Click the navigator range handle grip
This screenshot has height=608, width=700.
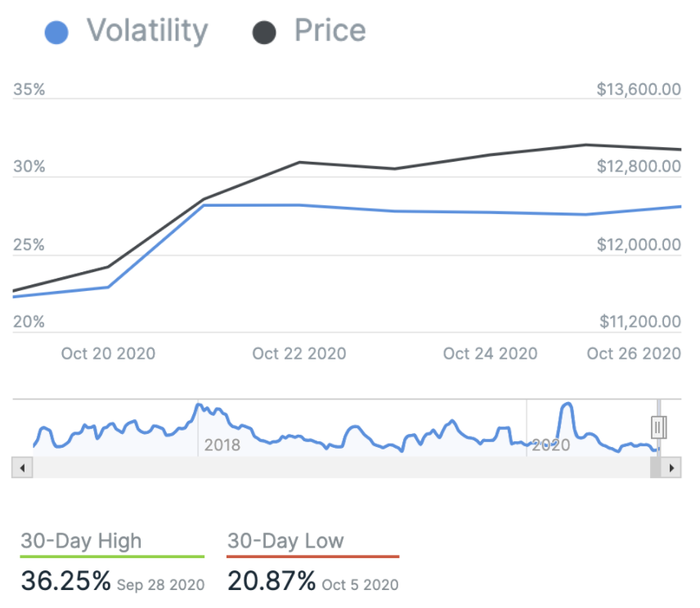click(x=658, y=427)
